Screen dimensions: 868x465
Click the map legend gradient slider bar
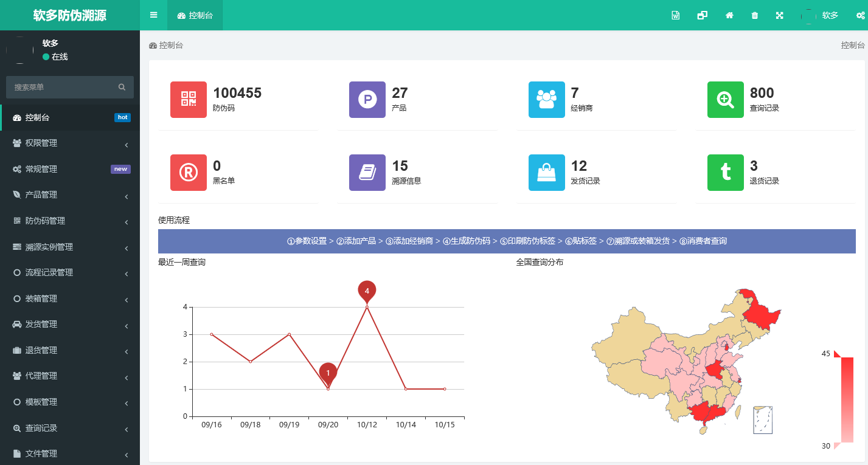click(847, 399)
